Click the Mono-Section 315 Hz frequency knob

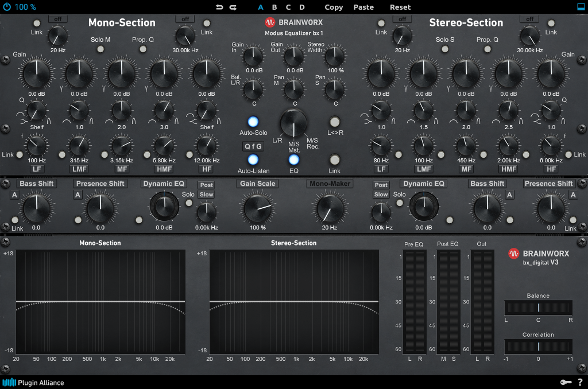coord(79,145)
